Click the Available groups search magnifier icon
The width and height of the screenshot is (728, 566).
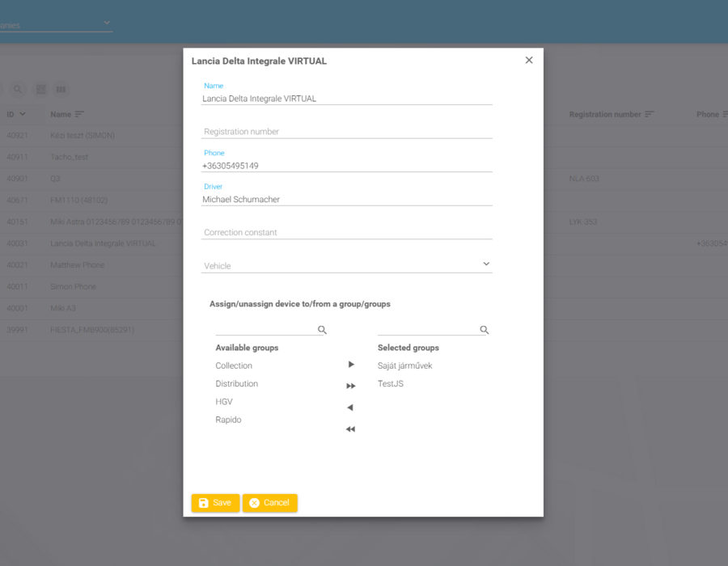tap(322, 330)
